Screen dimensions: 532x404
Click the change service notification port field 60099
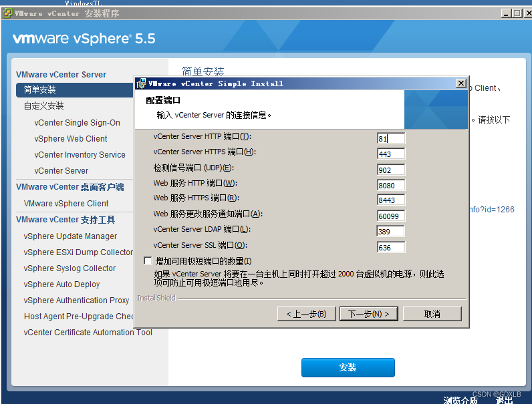coord(391,216)
